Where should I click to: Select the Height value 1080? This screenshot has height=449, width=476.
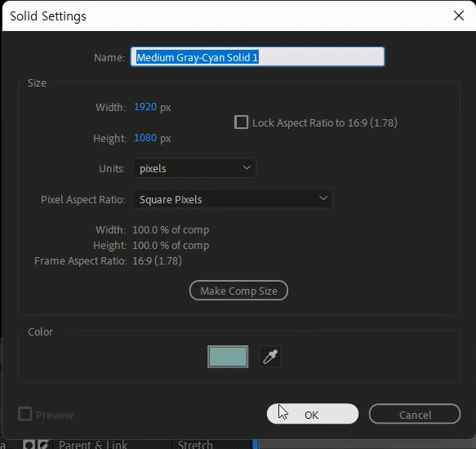point(145,138)
